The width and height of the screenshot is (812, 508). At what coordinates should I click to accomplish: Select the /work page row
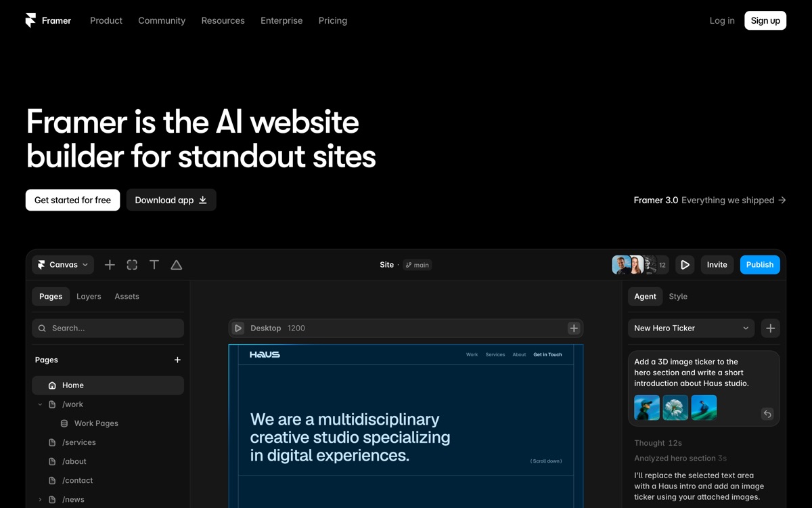(x=108, y=404)
